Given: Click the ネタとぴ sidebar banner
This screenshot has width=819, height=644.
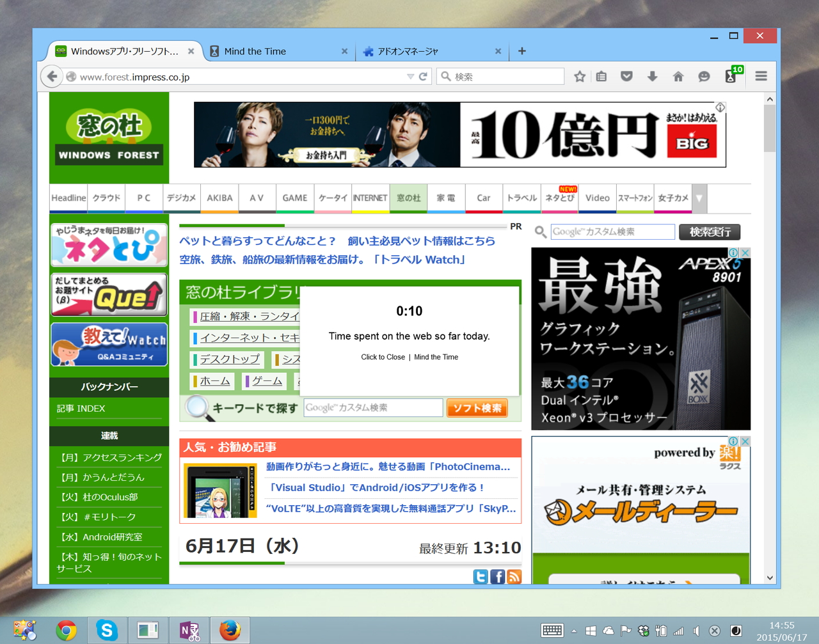Looking at the screenshot, I should pyautogui.click(x=109, y=245).
